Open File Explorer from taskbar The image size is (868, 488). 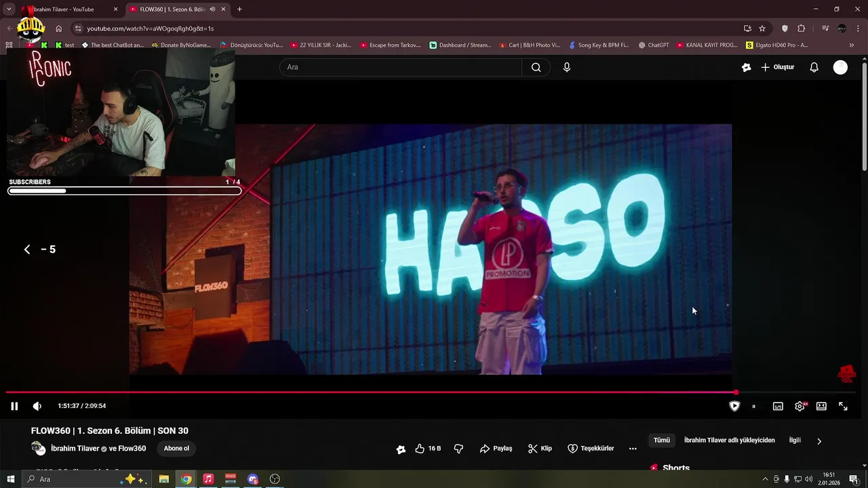(x=164, y=479)
